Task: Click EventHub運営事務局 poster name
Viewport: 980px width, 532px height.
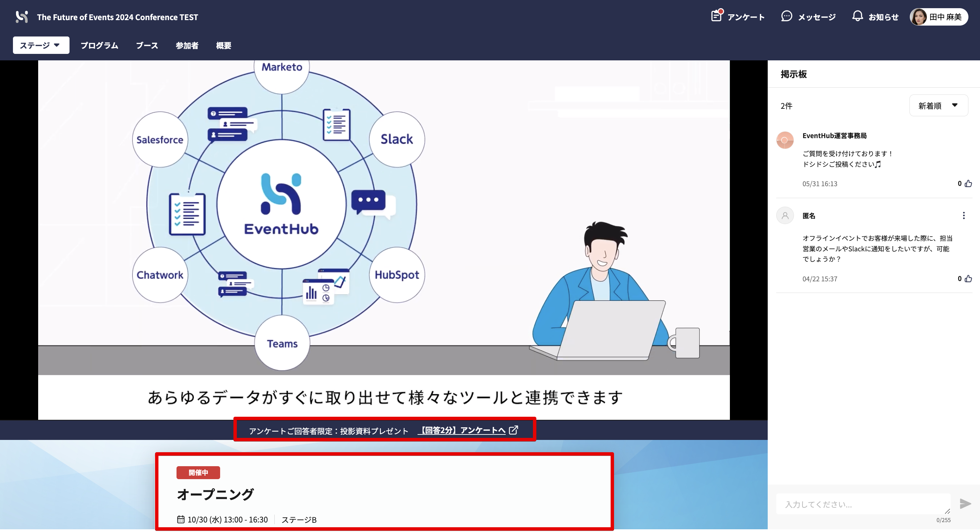Action: (834, 136)
